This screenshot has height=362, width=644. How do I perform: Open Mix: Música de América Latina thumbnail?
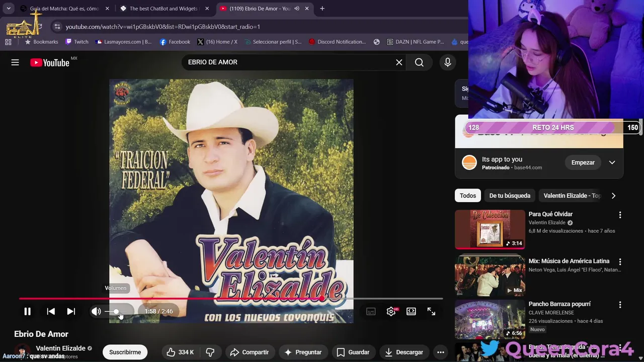(490, 276)
